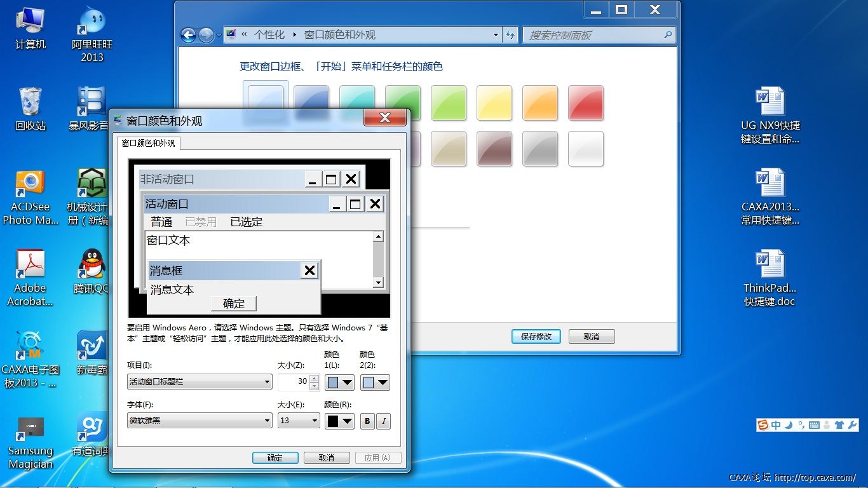
Task: Open the 颜色 1 color picker dropdown
Action: tap(339, 383)
